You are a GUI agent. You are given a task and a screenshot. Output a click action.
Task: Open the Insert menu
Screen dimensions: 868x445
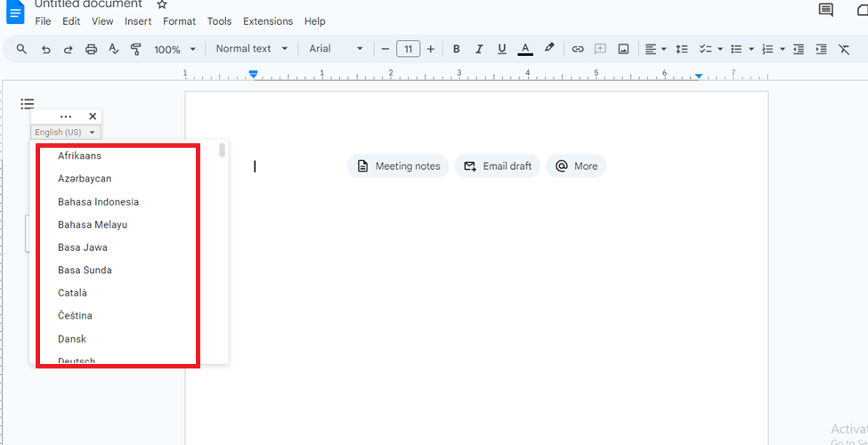tap(138, 21)
